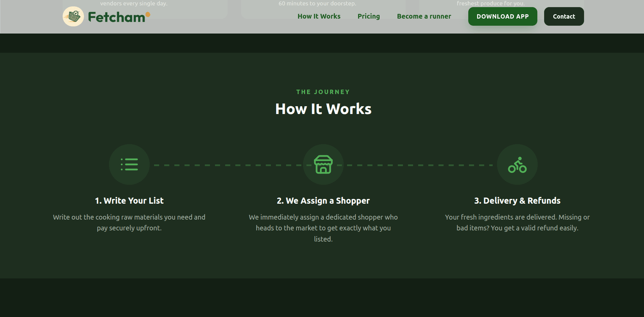Click the Fetcham basket logo icon
The width and height of the screenshot is (644, 317).
point(73,16)
